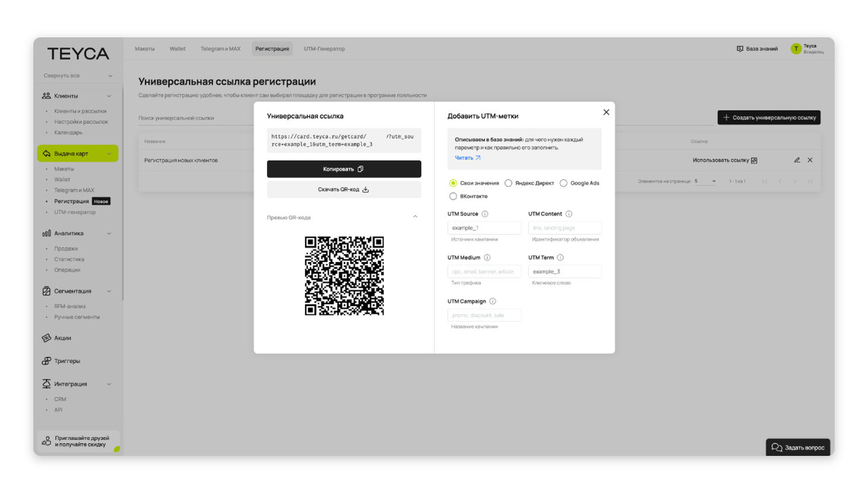868x494 pixels.
Task: Switch to the Wallet top tab
Action: pyautogui.click(x=178, y=49)
